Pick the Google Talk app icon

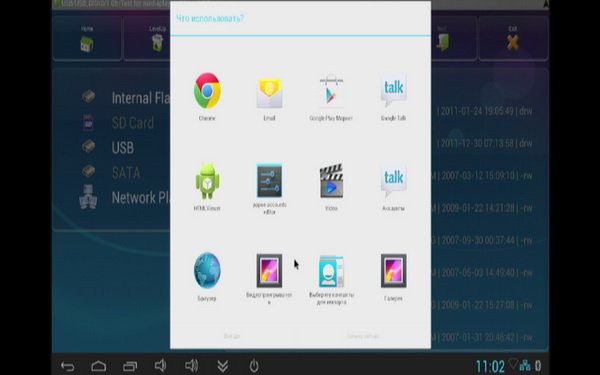[x=393, y=90]
